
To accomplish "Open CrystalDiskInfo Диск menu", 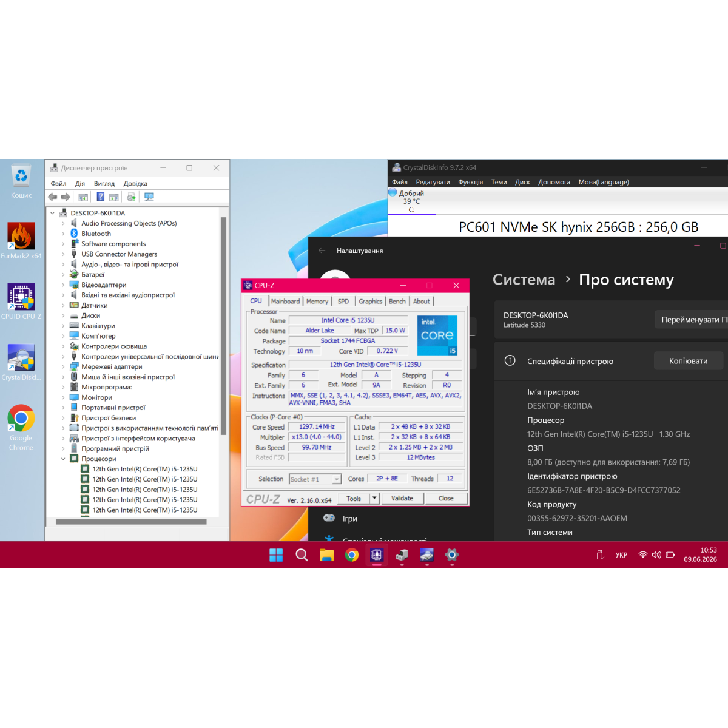I will coord(522,182).
